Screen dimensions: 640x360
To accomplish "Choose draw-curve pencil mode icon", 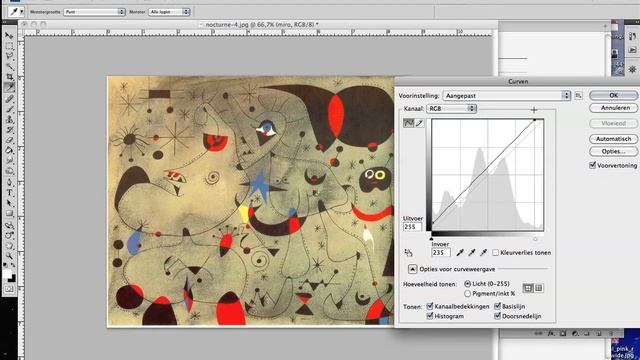I will coord(419,123).
